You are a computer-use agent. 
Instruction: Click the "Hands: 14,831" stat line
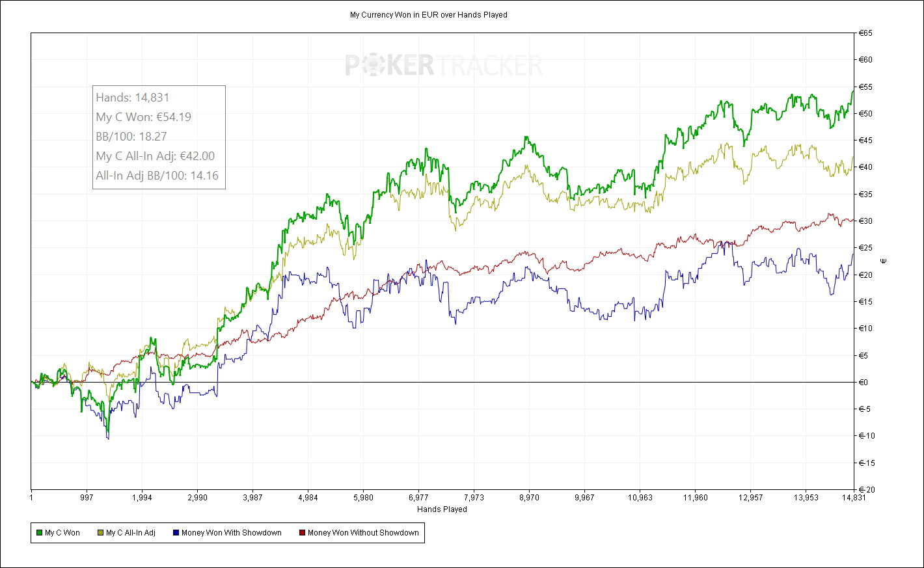point(133,98)
